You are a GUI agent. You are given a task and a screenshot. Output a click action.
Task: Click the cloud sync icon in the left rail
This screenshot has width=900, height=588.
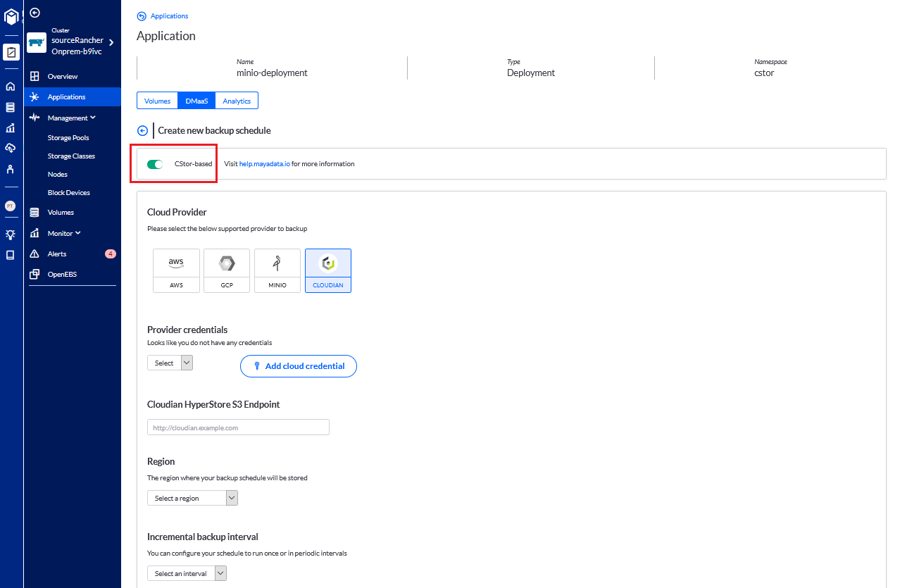11,148
